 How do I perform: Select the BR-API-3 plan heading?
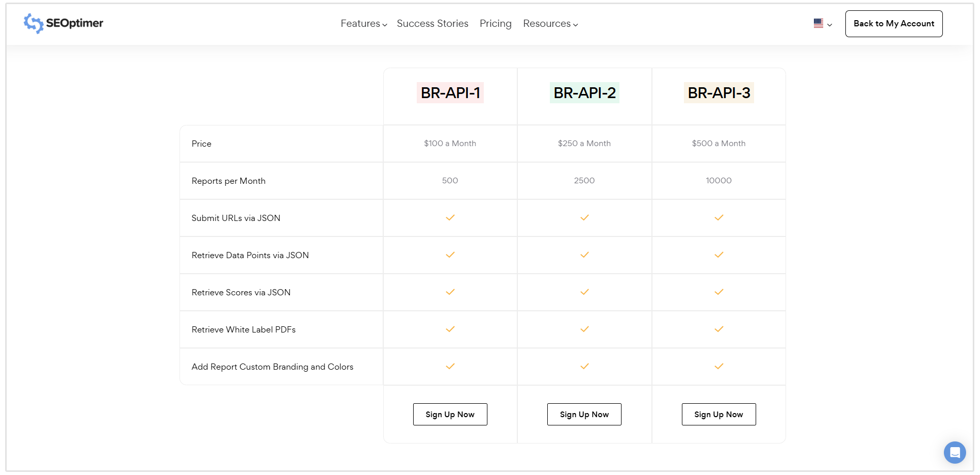[x=719, y=93]
